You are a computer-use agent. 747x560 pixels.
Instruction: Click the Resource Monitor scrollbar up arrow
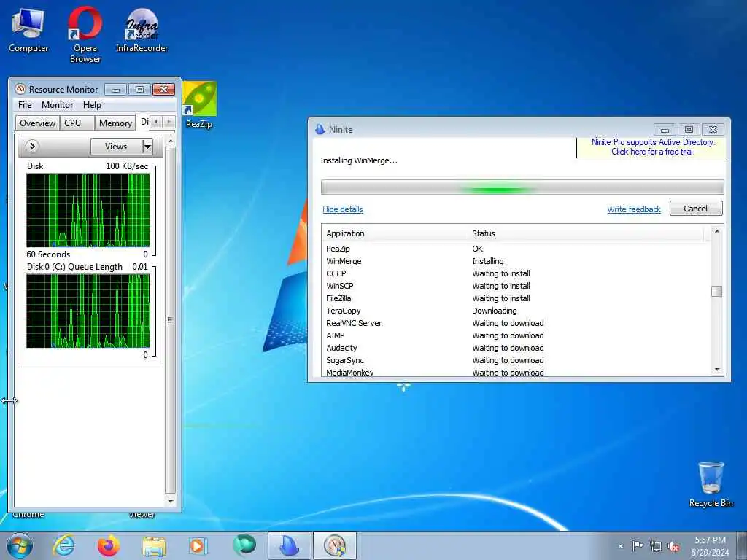pyautogui.click(x=171, y=141)
